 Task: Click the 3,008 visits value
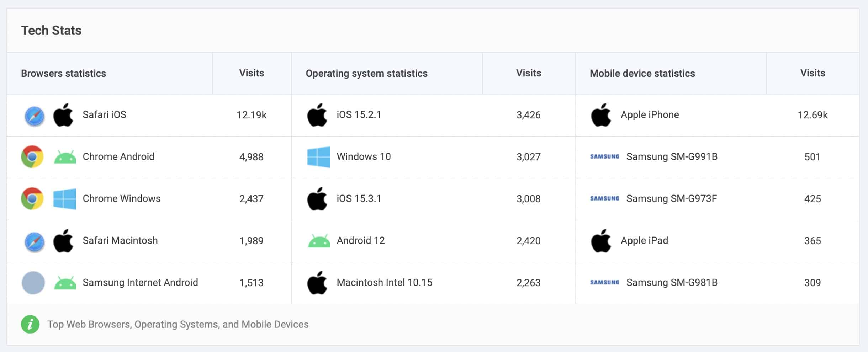tap(529, 199)
